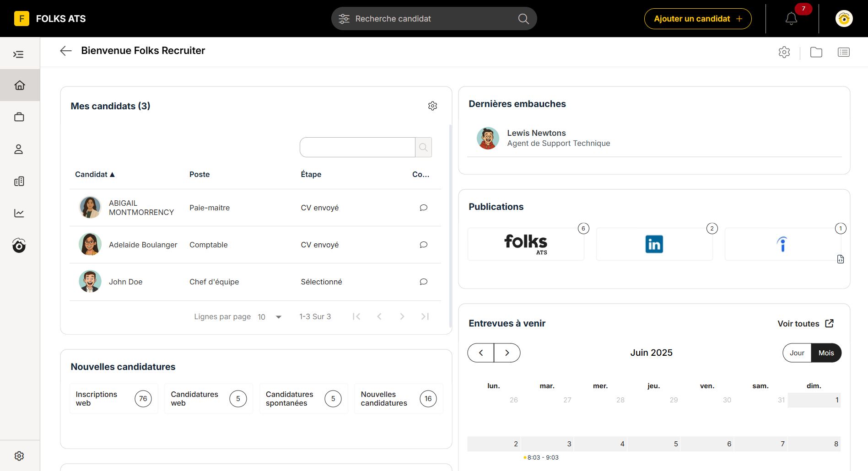Open Mes candidats widget settings gear

432,106
